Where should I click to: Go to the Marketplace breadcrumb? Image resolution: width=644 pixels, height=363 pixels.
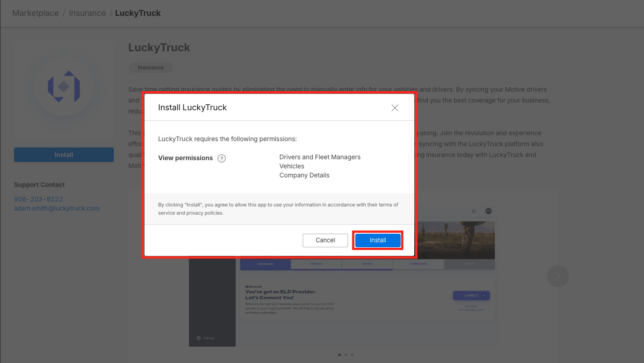[x=35, y=13]
